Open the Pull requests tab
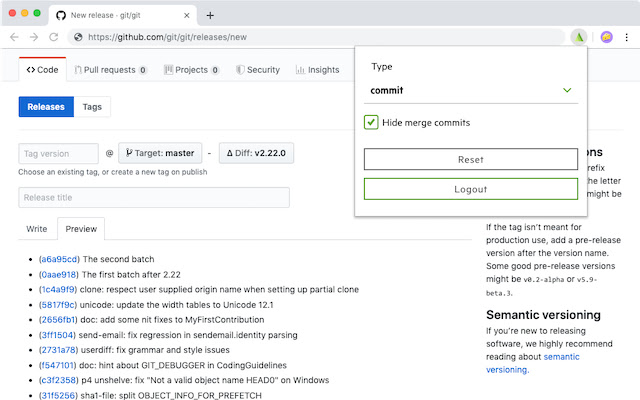Viewport: 640px width, 400px height. [x=111, y=70]
